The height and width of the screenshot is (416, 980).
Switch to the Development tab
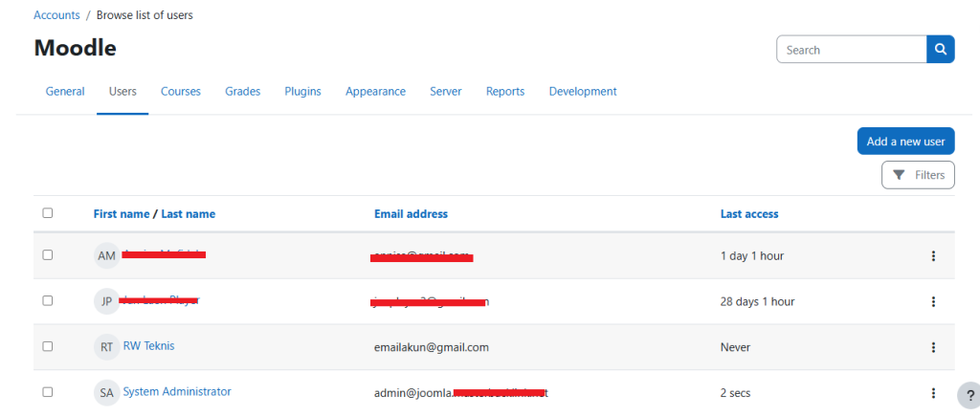[x=583, y=91]
